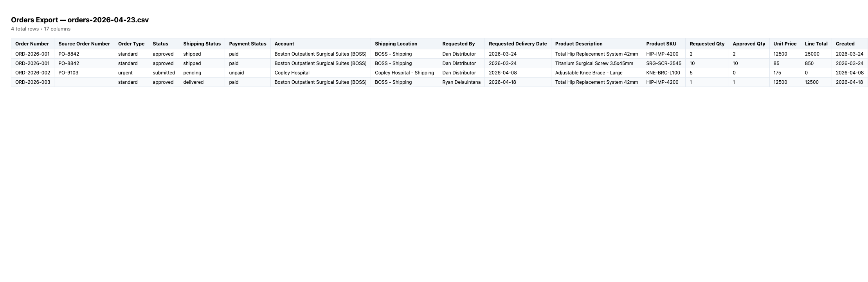The image size is (868, 282).
Task: Click the Product Description column header
Action: coord(596,44)
